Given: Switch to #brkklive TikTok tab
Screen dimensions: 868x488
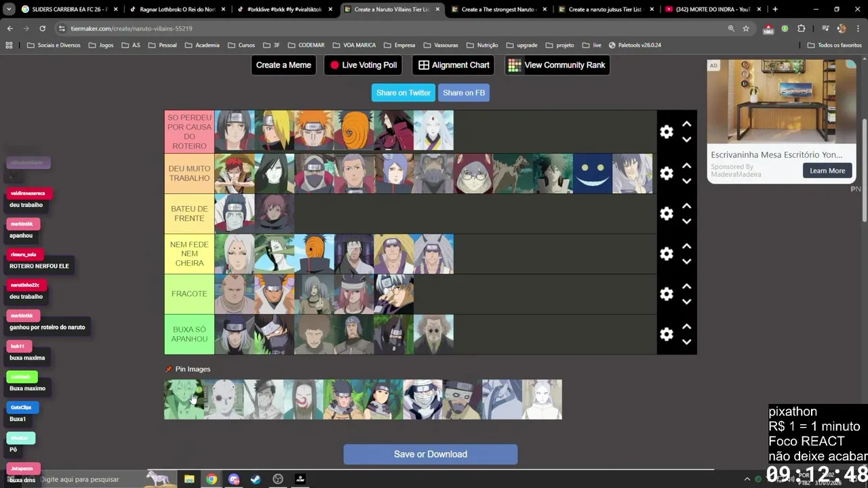Looking at the screenshot, I should (x=285, y=9).
